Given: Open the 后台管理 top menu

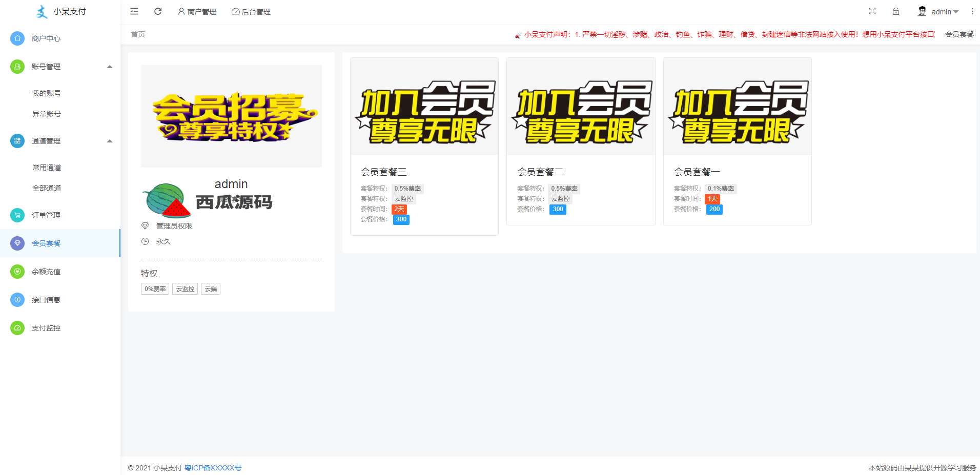Looking at the screenshot, I should pos(251,12).
